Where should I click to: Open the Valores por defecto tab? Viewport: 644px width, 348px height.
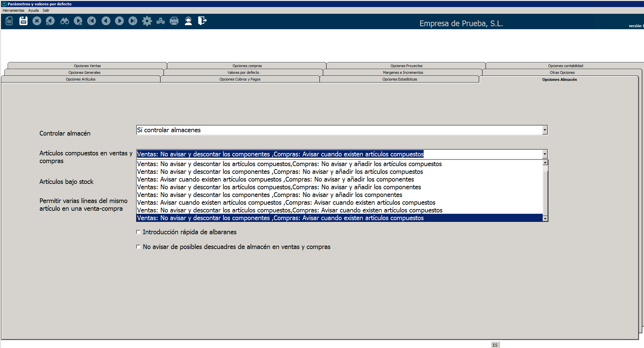coord(243,72)
